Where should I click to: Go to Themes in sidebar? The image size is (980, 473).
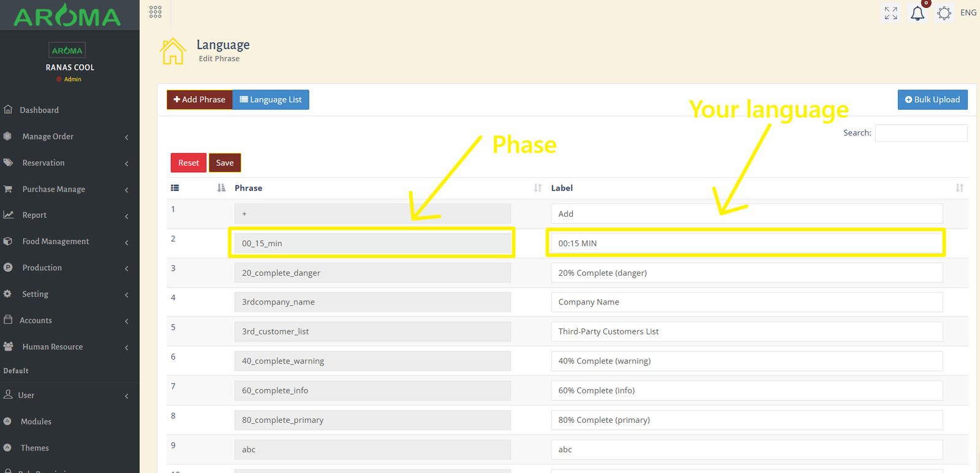click(x=35, y=448)
